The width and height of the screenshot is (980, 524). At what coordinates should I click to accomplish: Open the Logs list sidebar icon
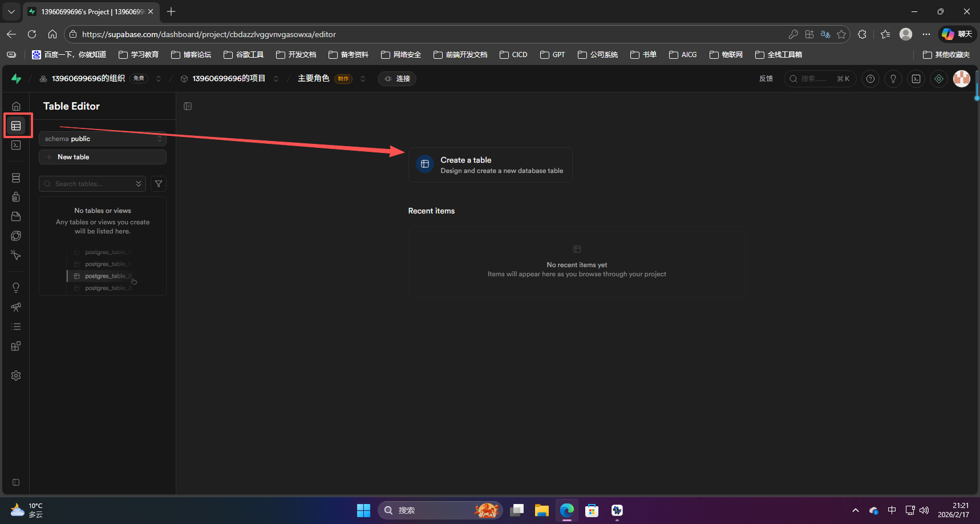pyautogui.click(x=16, y=327)
